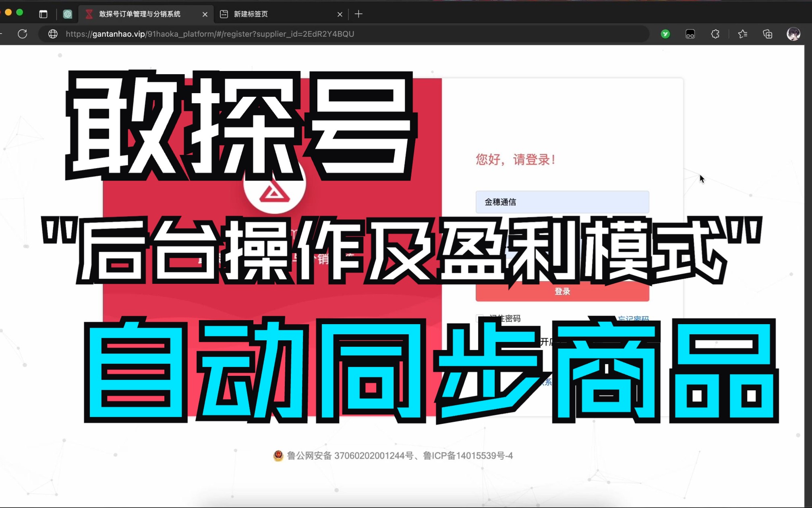Image resolution: width=812 pixels, height=508 pixels.
Task: Click the 您好，请登录！ heading
Action: [x=516, y=160]
